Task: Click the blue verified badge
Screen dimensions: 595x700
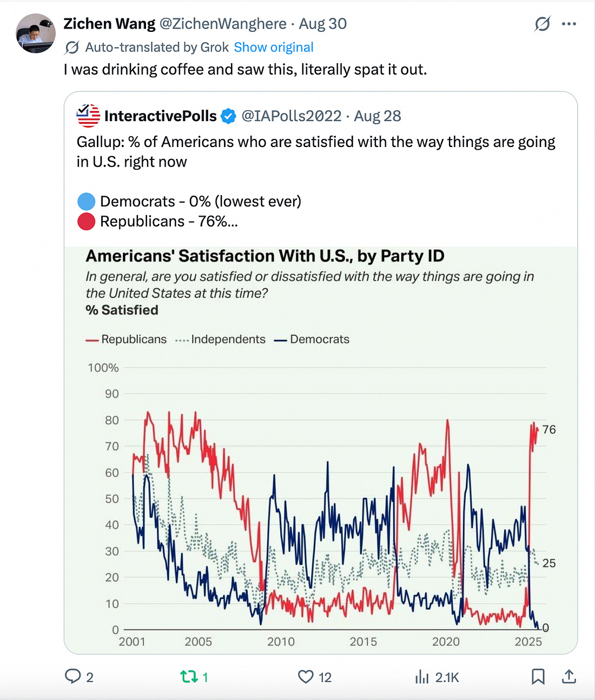Action: point(229,116)
